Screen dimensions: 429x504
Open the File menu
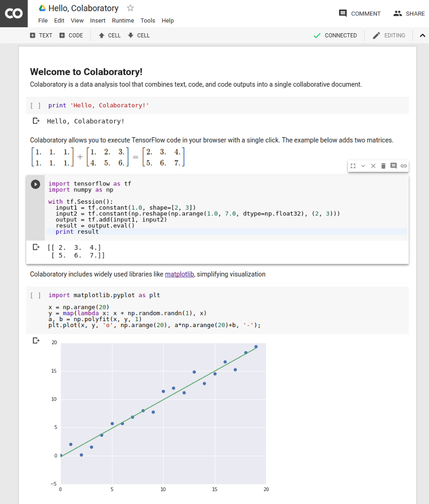coord(43,20)
